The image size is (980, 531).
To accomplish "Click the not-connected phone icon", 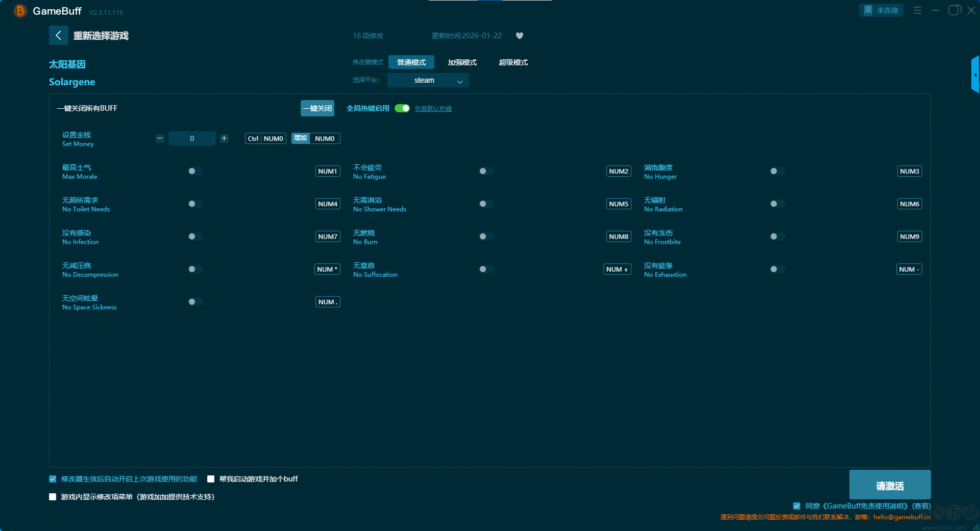I will point(868,10).
